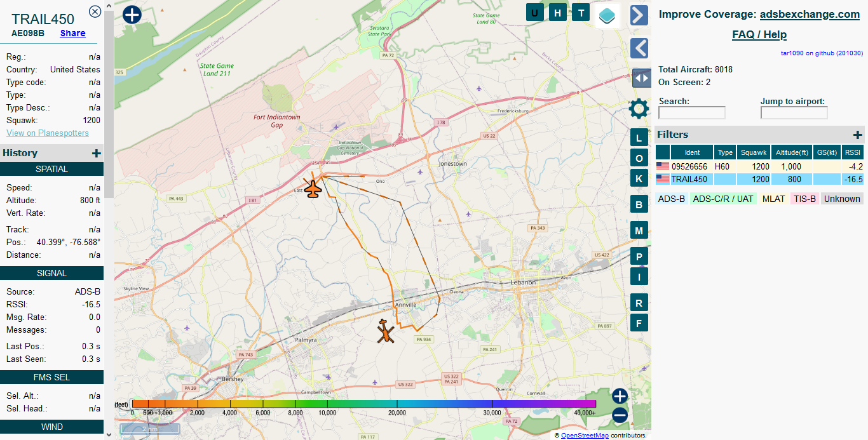Click the AE098B hex code
This screenshot has width=868, height=440.
(x=28, y=33)
